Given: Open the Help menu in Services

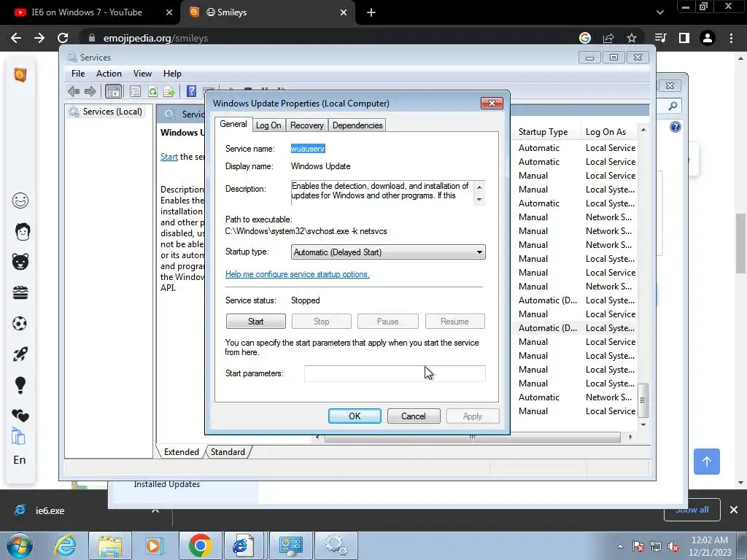Looking at the screenshot, I should click(x=172, y=74).
